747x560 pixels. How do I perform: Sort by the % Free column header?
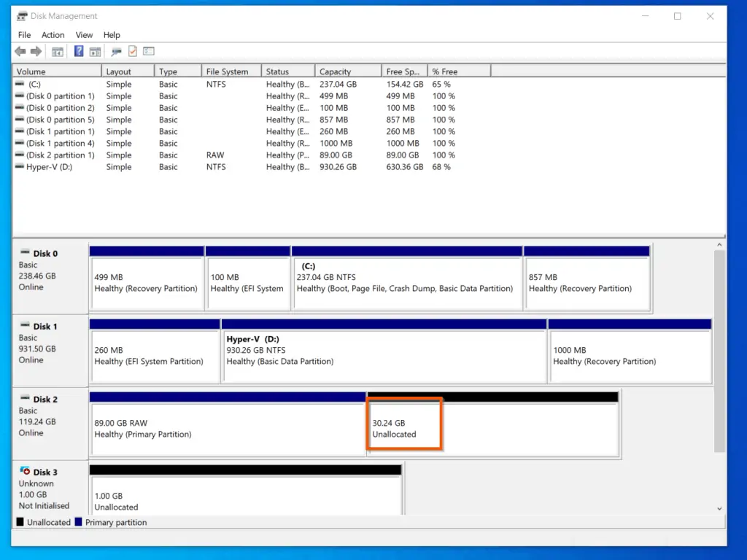click(460, 71)
